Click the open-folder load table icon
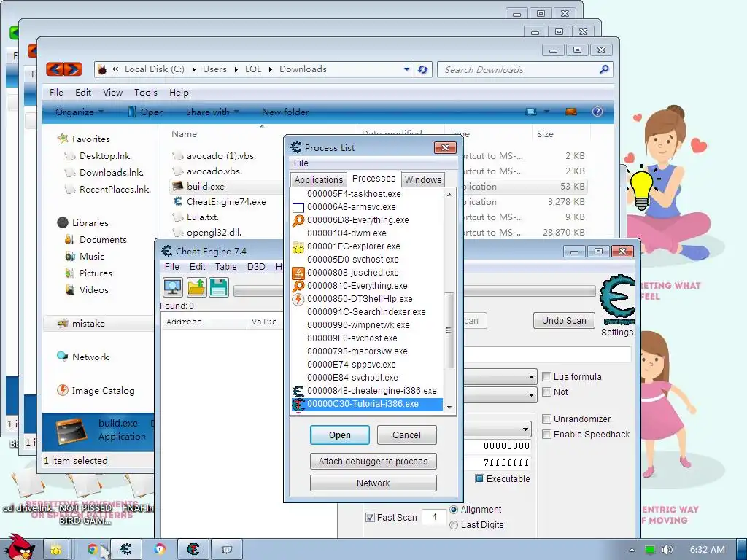 tap(196, 287)
